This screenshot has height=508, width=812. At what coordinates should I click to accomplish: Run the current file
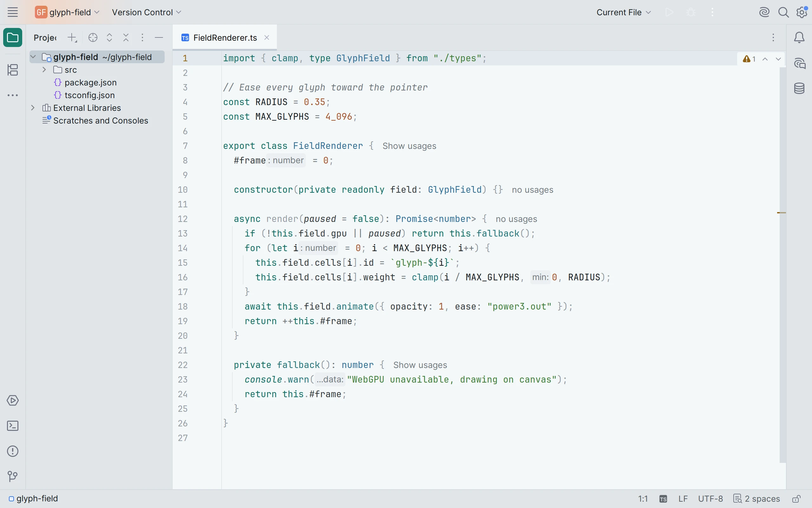pyautogui.click(x=669, y=12)
